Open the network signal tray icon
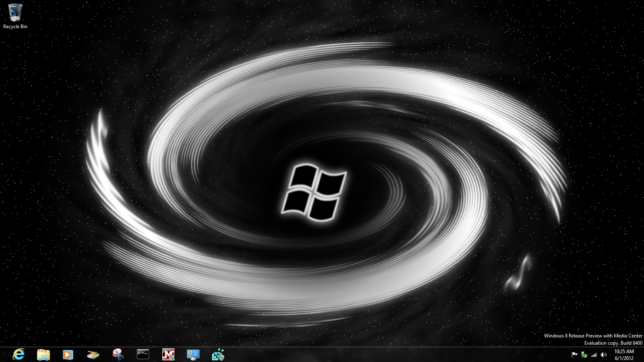 click(594, 355)
